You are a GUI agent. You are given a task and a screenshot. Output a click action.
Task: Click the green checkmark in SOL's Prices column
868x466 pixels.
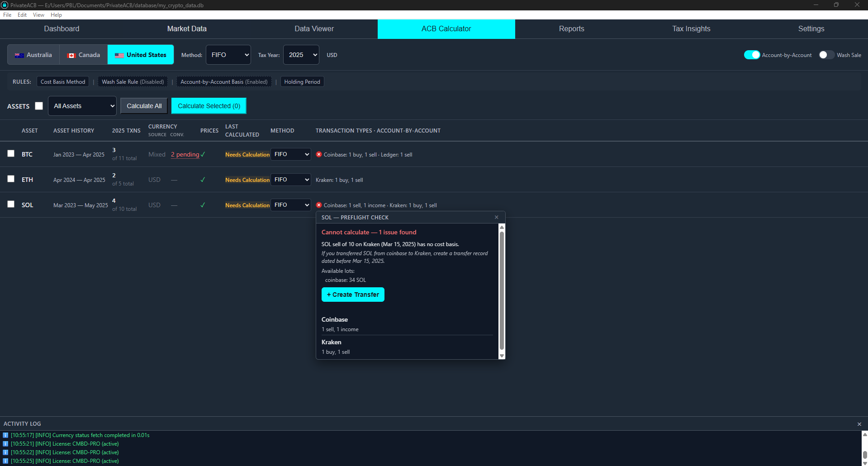(x=203, y=205)
